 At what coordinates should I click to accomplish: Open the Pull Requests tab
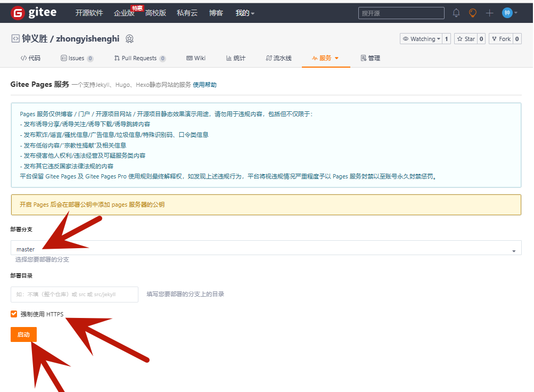coord(139,58)
